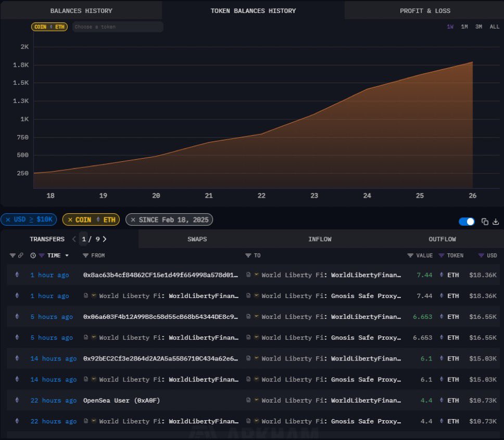Click the download icon above the table

[x=495, y=222]
